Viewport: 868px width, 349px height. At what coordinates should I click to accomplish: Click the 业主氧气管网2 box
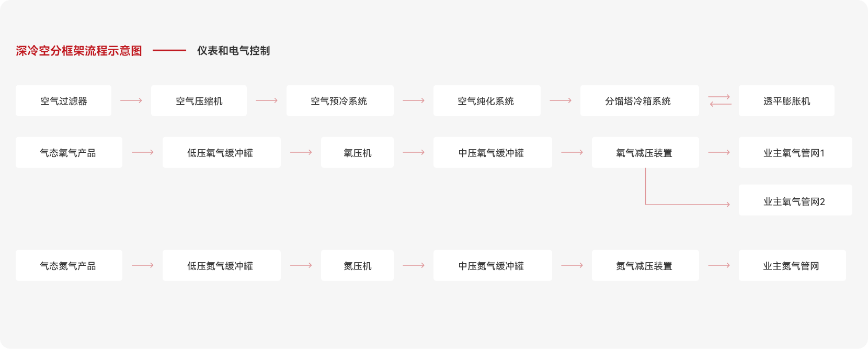coord(795,200)
